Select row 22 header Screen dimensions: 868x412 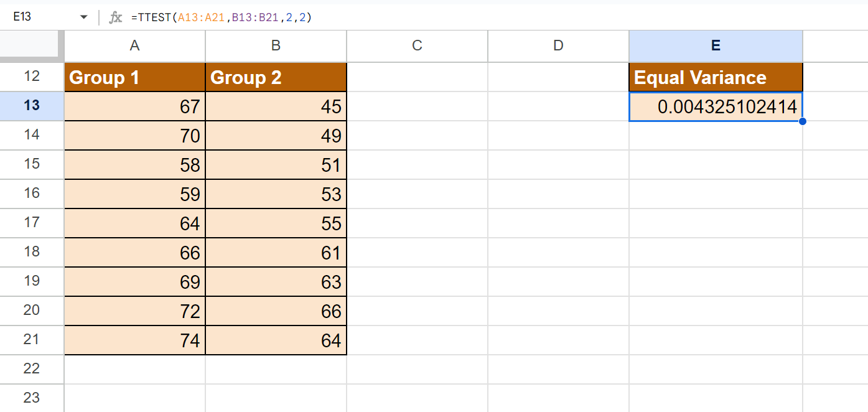pyautogui.click(x=32, y=369)
